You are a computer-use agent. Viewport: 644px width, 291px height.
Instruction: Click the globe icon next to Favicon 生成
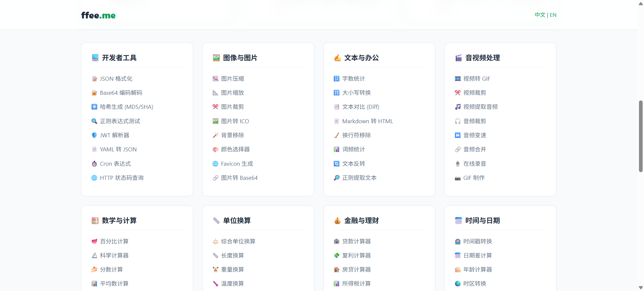point(216,164)
